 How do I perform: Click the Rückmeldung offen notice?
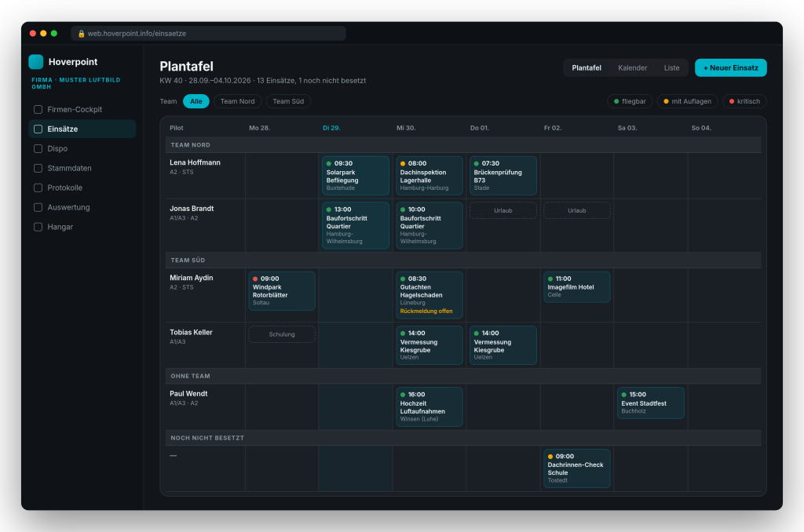pos(426,311)
